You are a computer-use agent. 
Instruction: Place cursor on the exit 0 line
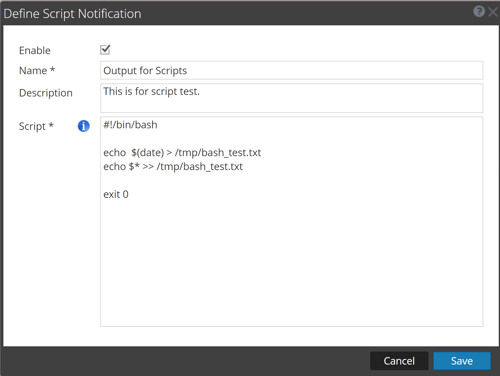click(116, 194)
